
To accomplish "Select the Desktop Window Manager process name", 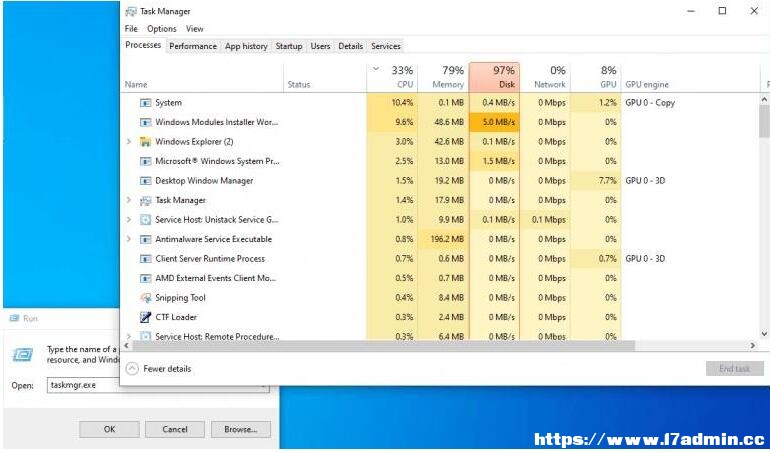I will (x=204, y=181).
